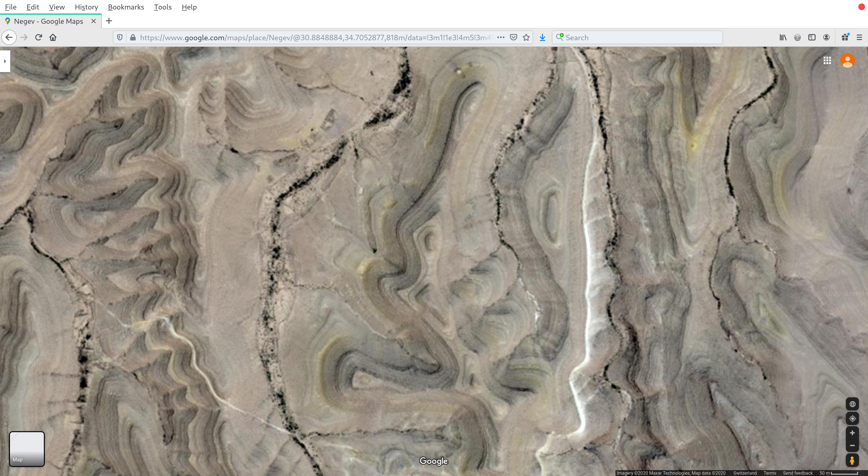Click the Street View pegman
The width and height of the screenshot is (868, 476).
[852, 460]
